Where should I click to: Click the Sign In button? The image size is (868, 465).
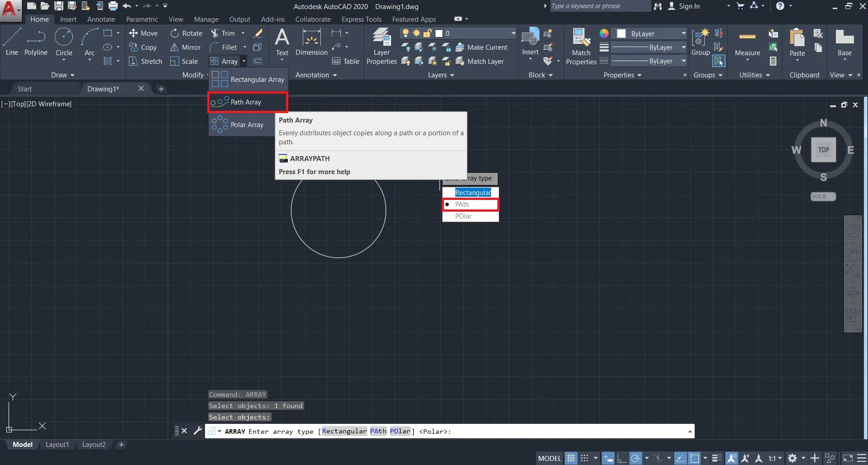click(x=689, y=6)
